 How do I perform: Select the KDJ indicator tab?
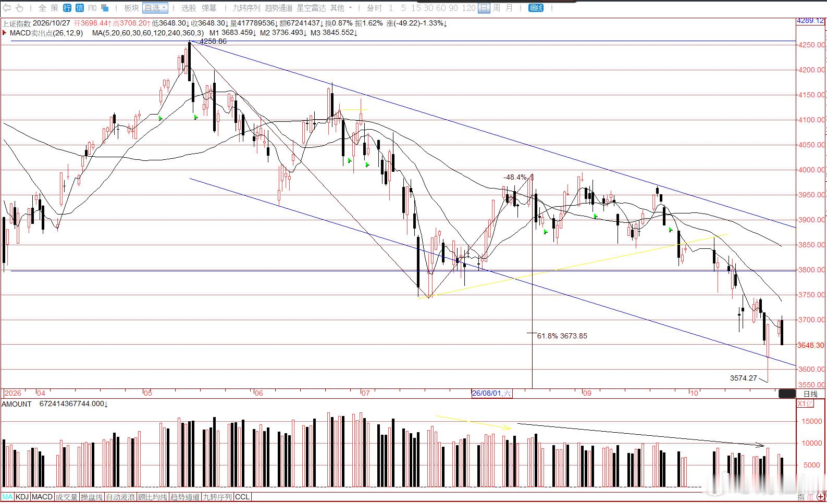click(x=22, y=497)
